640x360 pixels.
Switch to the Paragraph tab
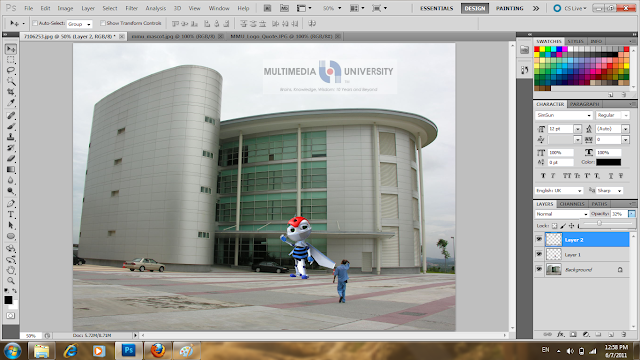pyautogui.click(x=584, y=104)
